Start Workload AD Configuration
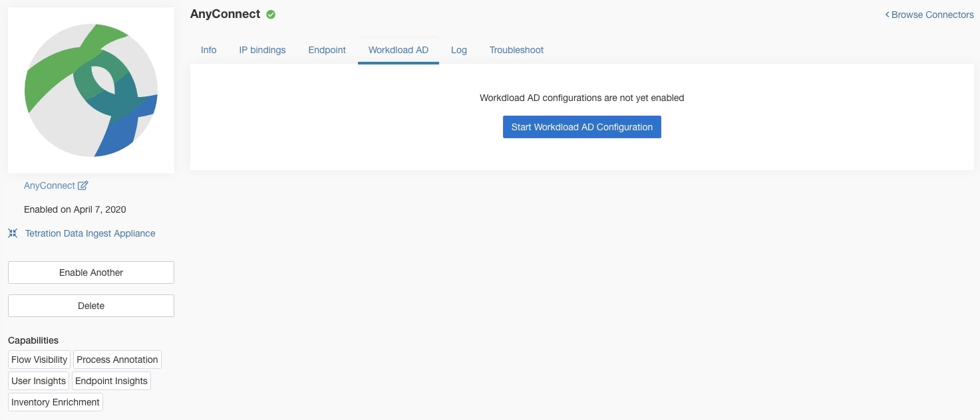This screenshot has width=980, height=420. tap(582, 127)
